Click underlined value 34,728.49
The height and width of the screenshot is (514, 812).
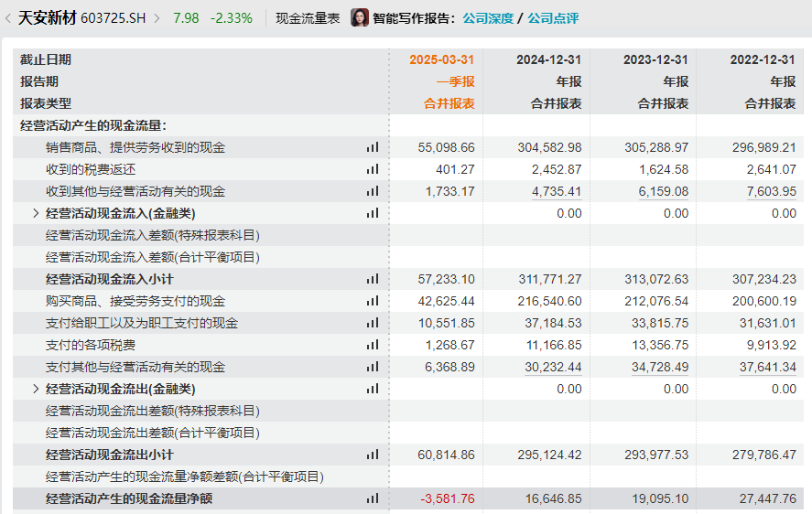660,367
